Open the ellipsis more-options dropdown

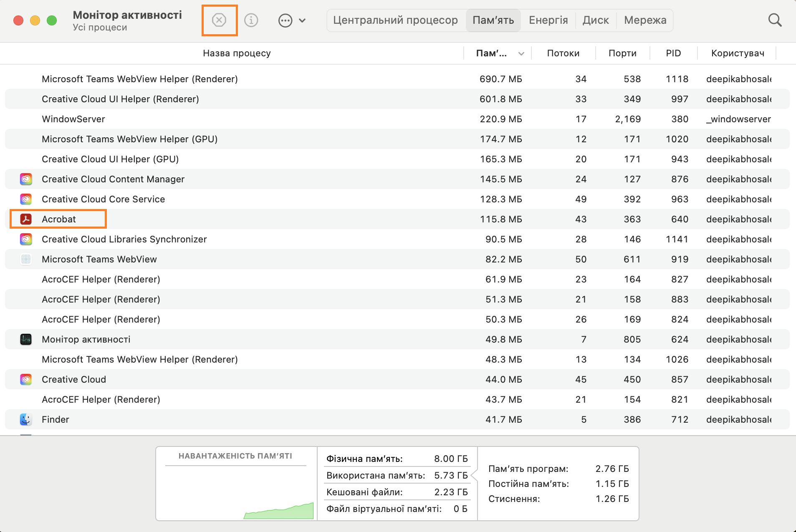[x=292, y=20]
